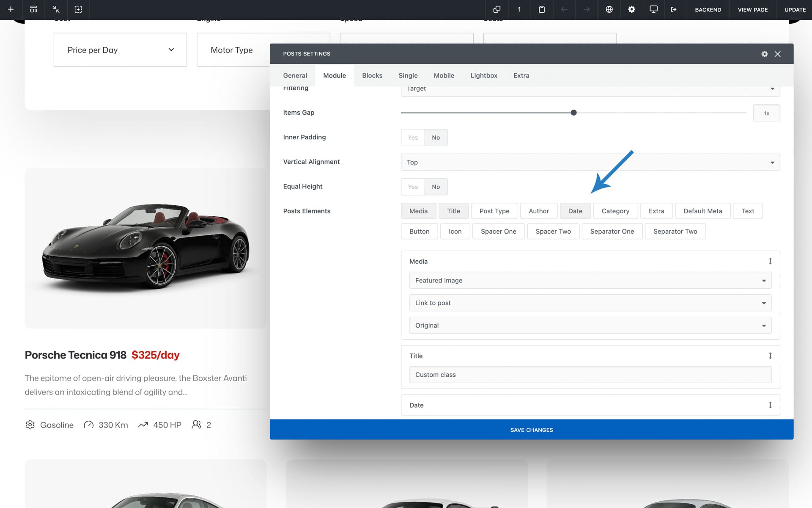Click the Media block reorder handle
Viewport: 812px width, 508px height.
770,261
